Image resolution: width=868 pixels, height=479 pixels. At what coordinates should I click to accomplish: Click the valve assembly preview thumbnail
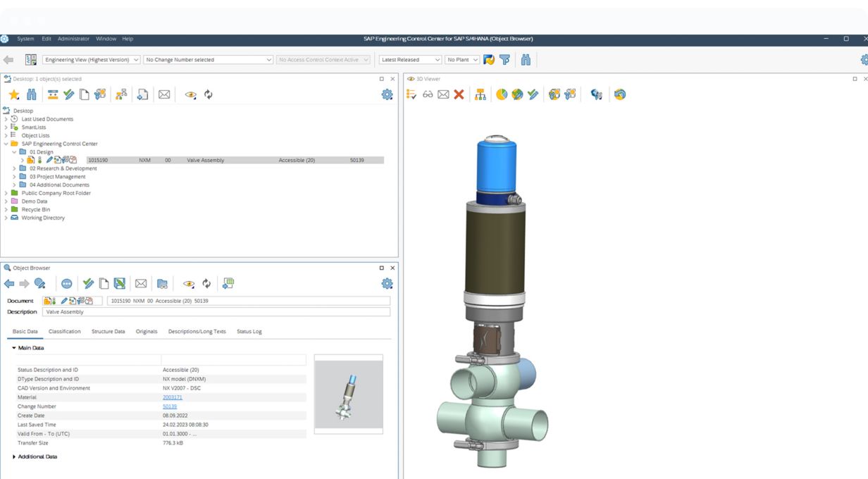pyautogui.click(x=348, y=394)
